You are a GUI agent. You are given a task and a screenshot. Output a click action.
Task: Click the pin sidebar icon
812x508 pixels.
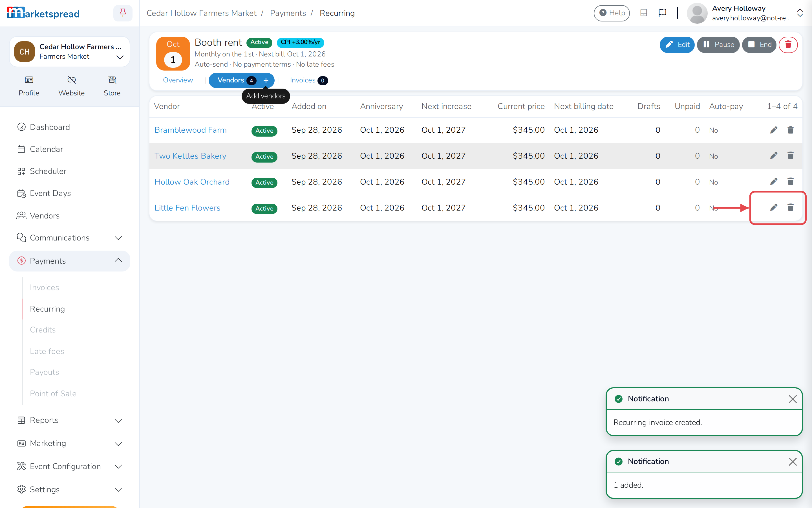tap(123, 13)
